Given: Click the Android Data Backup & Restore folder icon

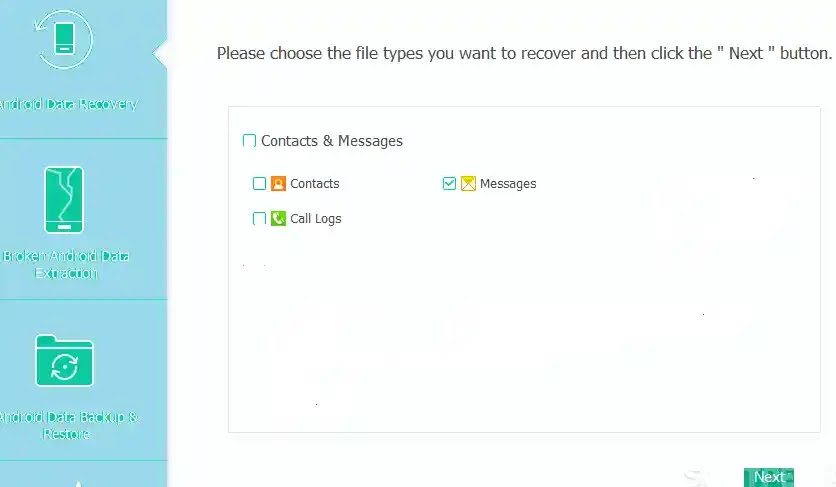Looking at the screenshot, I should tap(64, 360).
